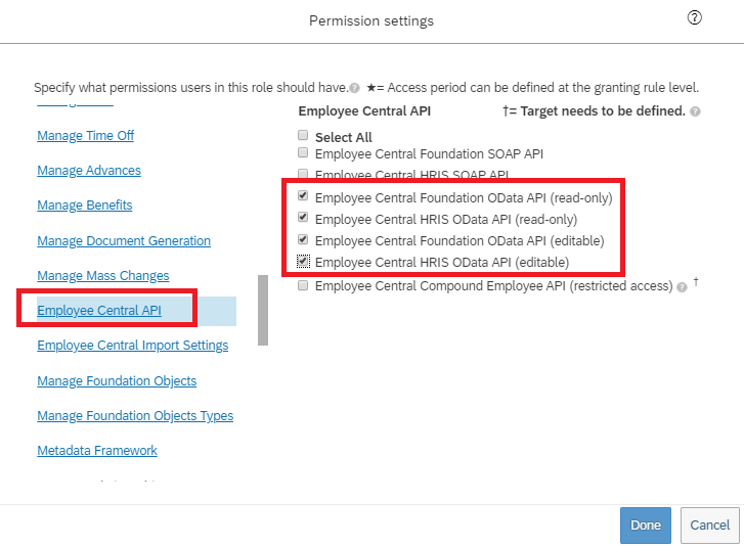Open Manage Foundation Objects Types

pos(135,416)
